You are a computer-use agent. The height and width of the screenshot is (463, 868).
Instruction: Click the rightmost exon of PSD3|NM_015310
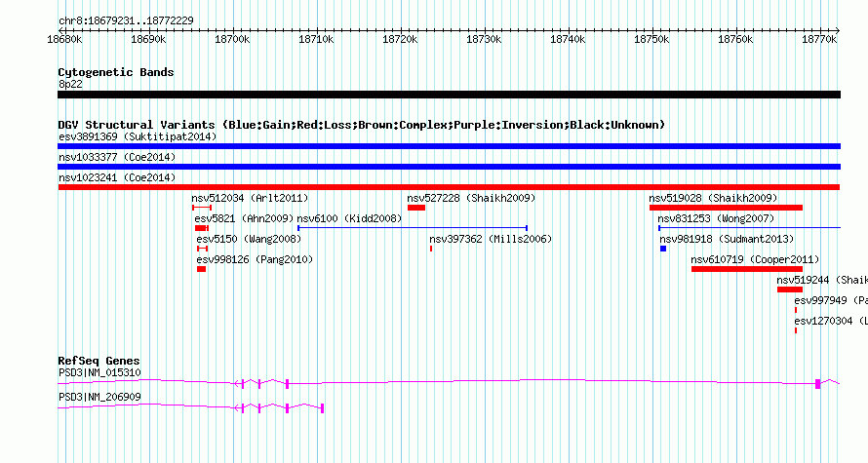[x=817, y=384]
